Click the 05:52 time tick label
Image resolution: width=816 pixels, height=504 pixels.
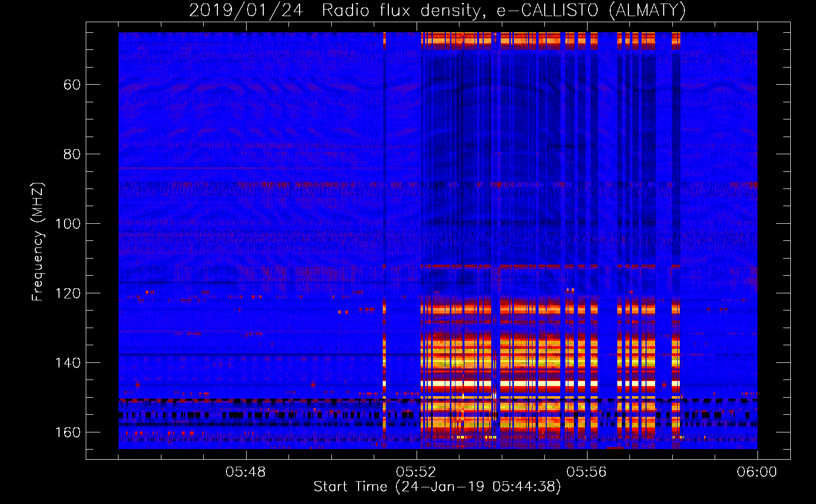coord(416,472)
